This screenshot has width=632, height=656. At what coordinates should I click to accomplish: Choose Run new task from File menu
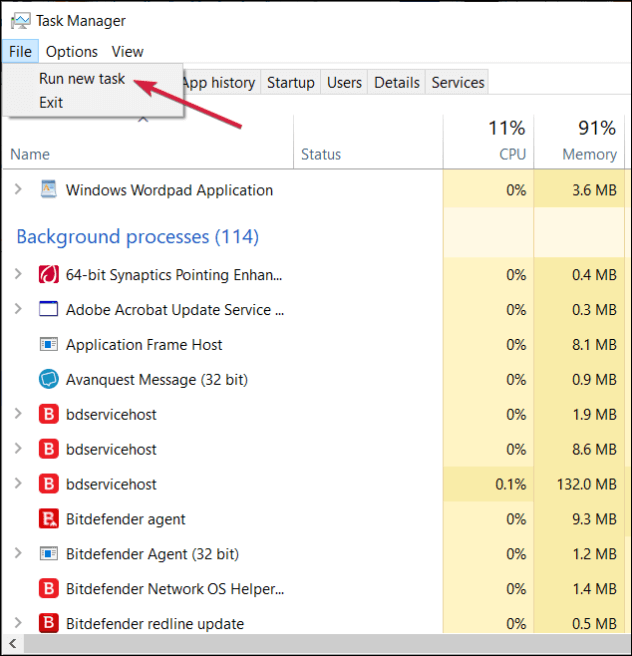(82, 78)
